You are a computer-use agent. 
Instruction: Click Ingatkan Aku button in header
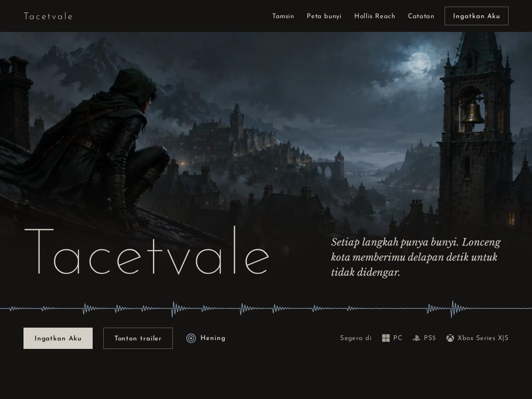pos(477,16)
